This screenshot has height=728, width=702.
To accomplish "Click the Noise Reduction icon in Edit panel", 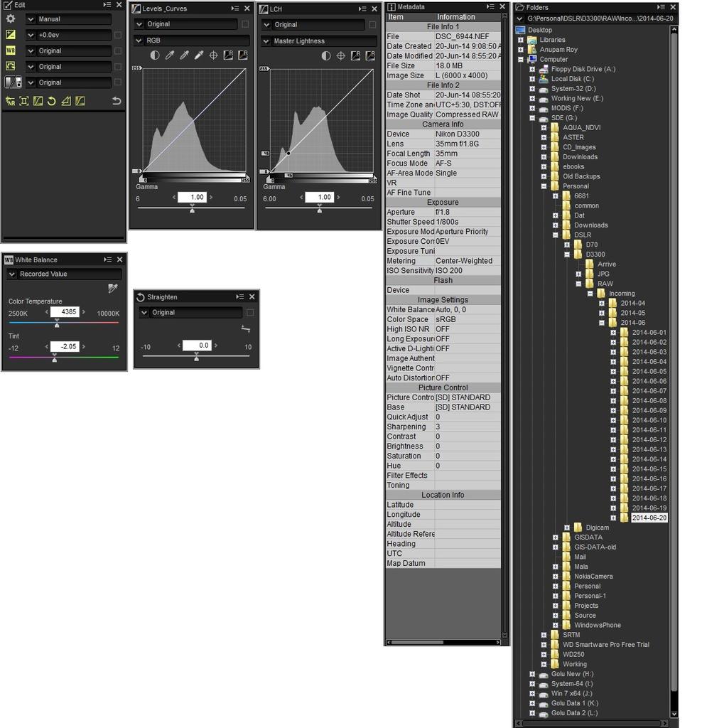I will click(10, 101).
